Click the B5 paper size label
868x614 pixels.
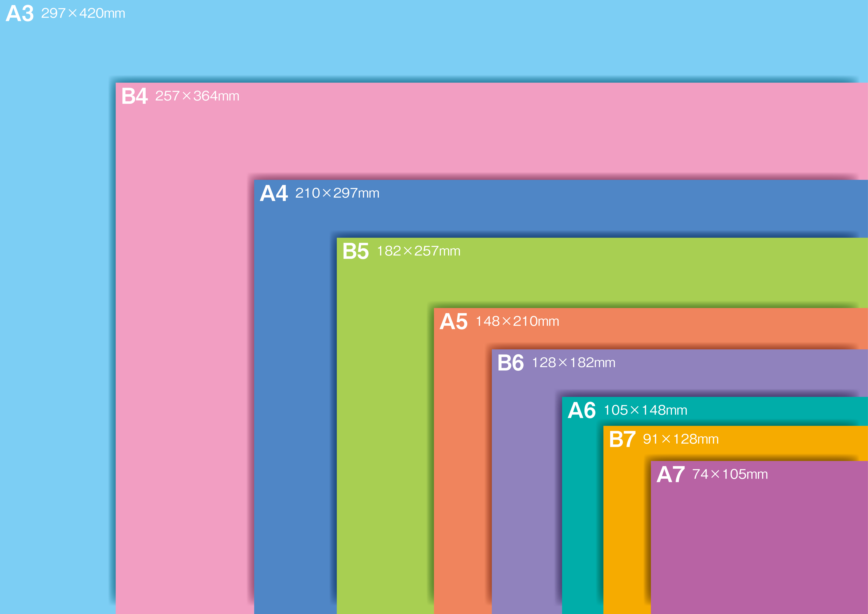coord(355,251)
